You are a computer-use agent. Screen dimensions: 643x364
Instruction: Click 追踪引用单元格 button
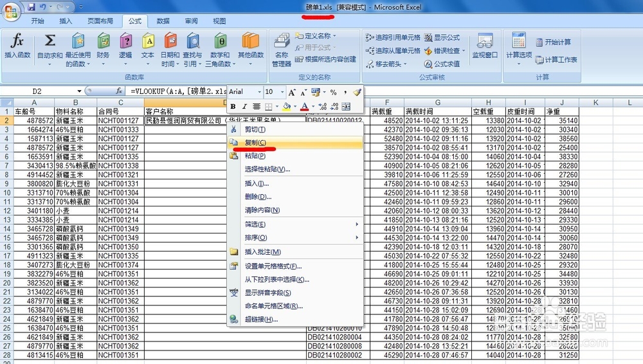click(392, 37)
